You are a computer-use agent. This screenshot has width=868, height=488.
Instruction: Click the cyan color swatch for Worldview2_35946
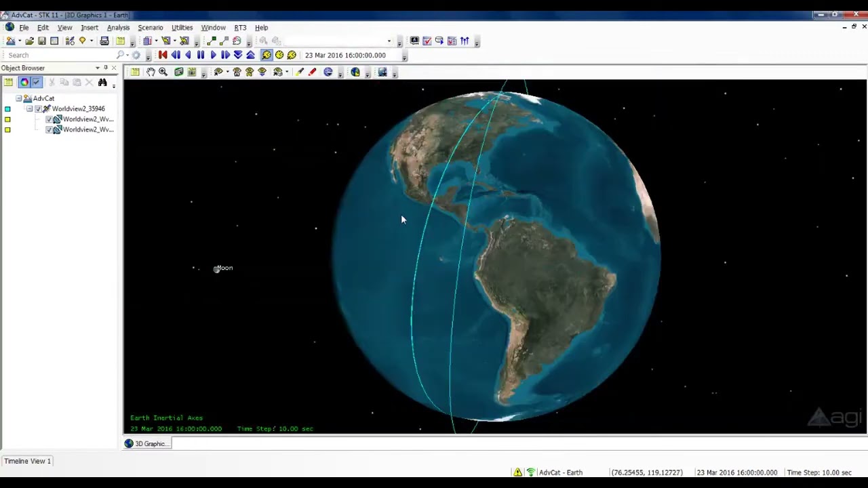click(x=7, y=109)
